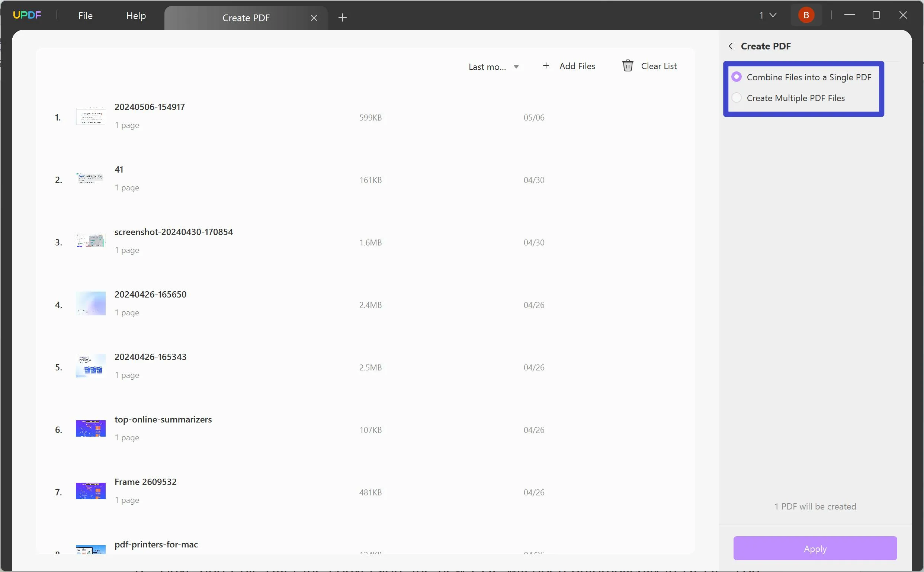Click the sort order dropdown arrow
Viewport: 924px width, 572px height.
click(516, 66)
